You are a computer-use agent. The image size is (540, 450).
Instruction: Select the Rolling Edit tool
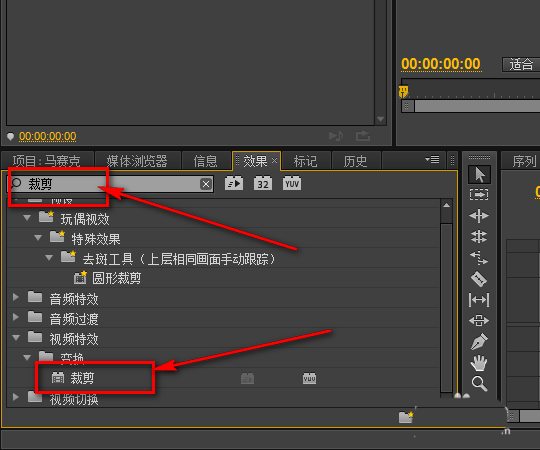click(x=479, y=237)
